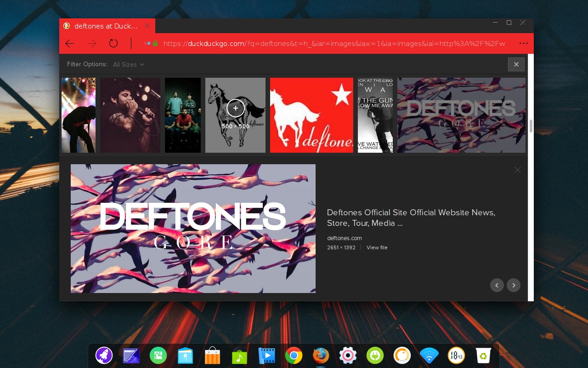
Task: Click the DuckDuckGo URL address field
Action: click(x=334, y=44)
